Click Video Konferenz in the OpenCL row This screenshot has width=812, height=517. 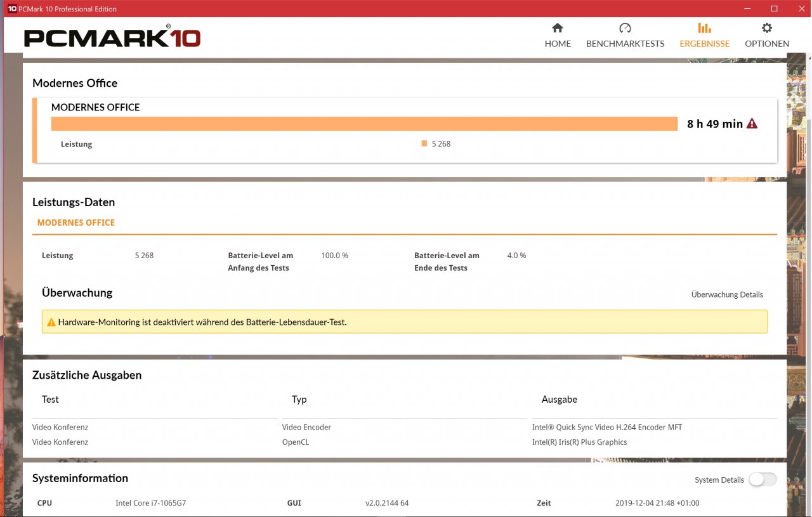60,442
